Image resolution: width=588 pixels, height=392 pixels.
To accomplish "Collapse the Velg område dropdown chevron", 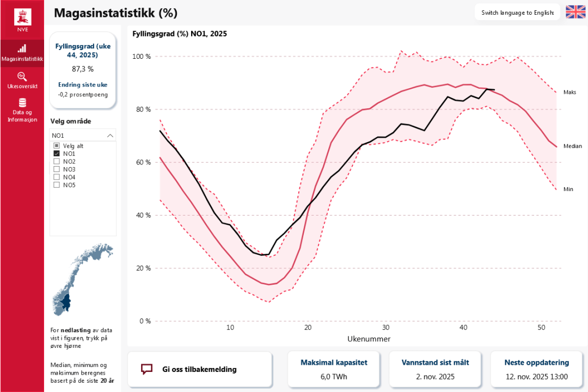I will pos(111,136).
